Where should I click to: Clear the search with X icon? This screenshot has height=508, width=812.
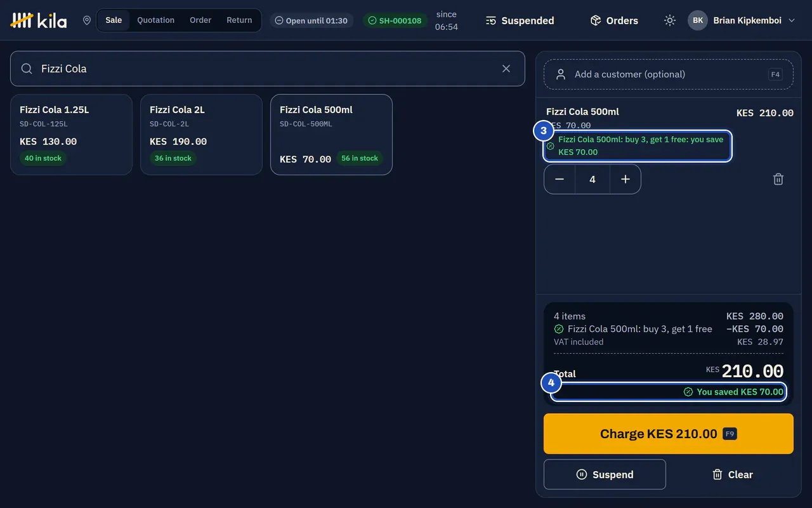point(506,69)
